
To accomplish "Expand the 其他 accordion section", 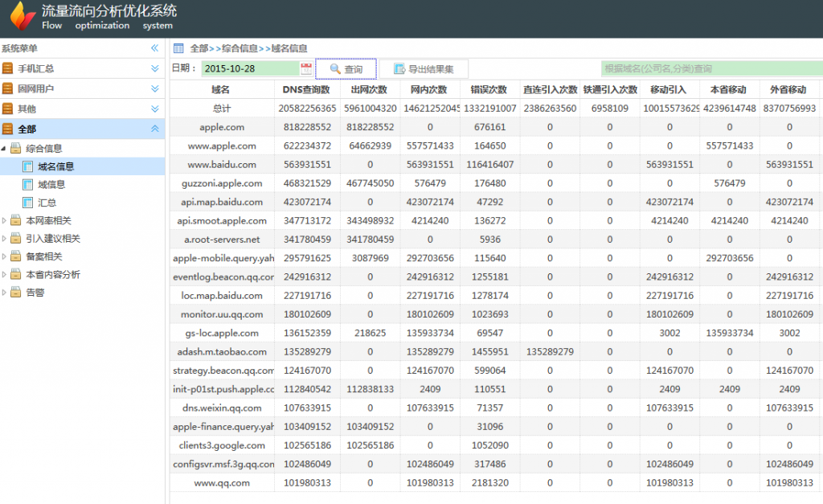I will (155, 109).
